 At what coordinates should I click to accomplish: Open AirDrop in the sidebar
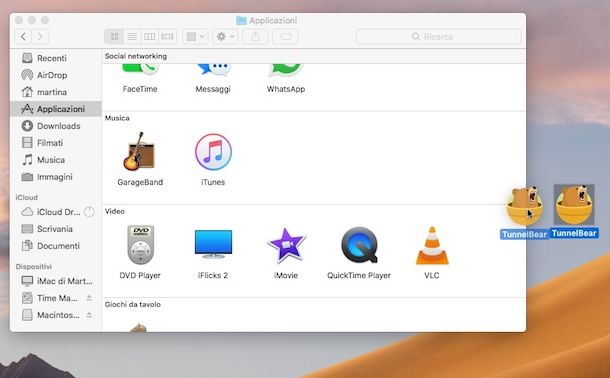[x=56, y=75]
